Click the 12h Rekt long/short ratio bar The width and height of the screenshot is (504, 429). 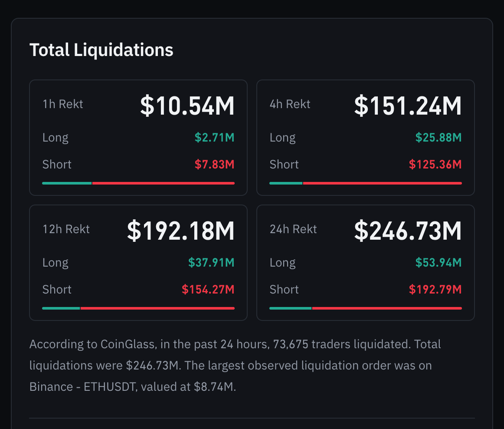coord(138,308)
